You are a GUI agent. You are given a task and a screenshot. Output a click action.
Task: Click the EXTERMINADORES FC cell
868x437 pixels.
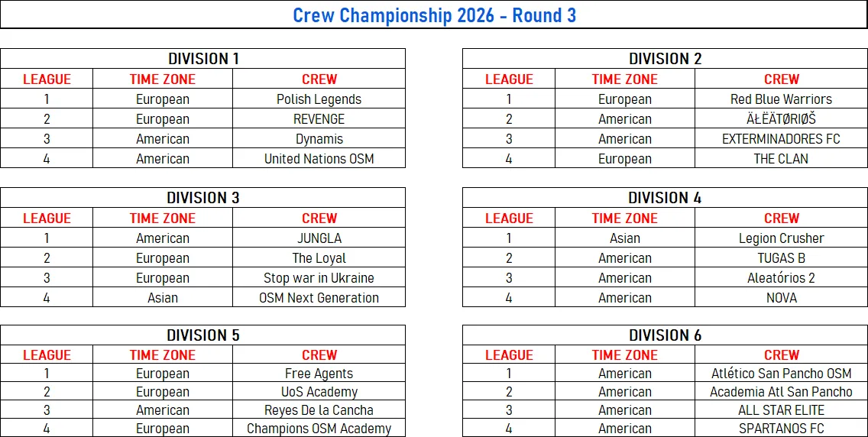[781, 139]
